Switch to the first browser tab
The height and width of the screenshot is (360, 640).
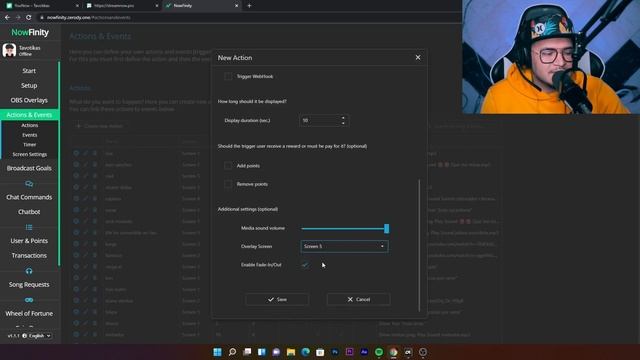(42, 6)
